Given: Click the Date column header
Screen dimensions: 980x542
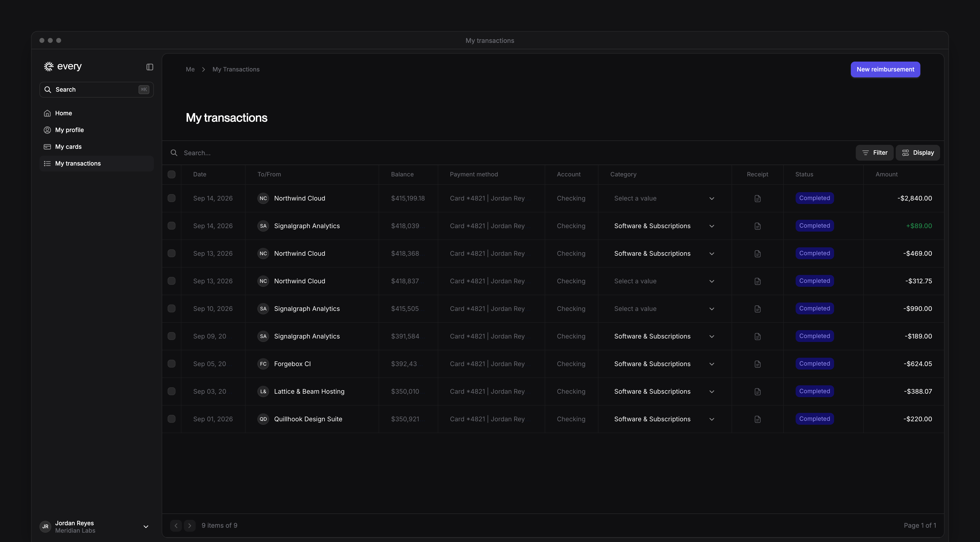Looking at the screenshot, I should [x=199, y=174].
